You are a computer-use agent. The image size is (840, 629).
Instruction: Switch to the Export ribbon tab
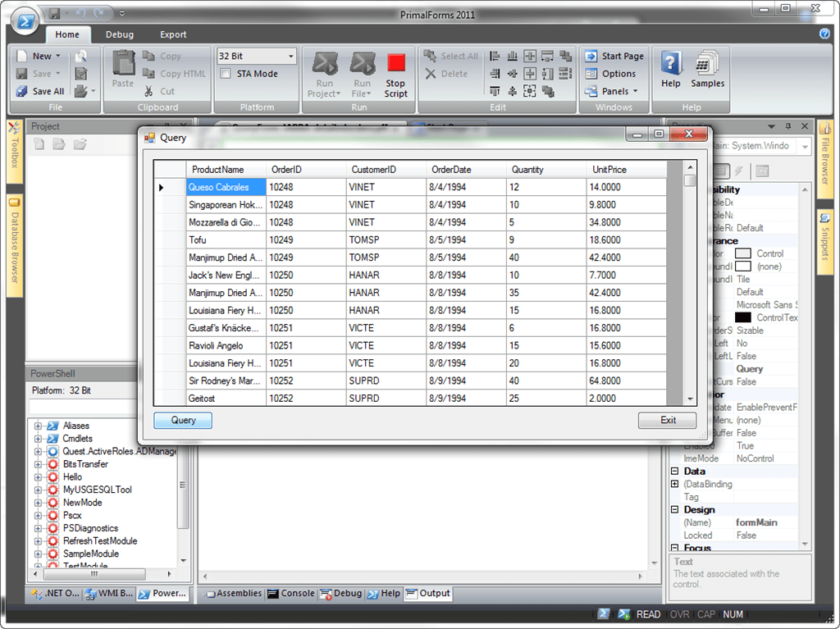tap(172, 34)
